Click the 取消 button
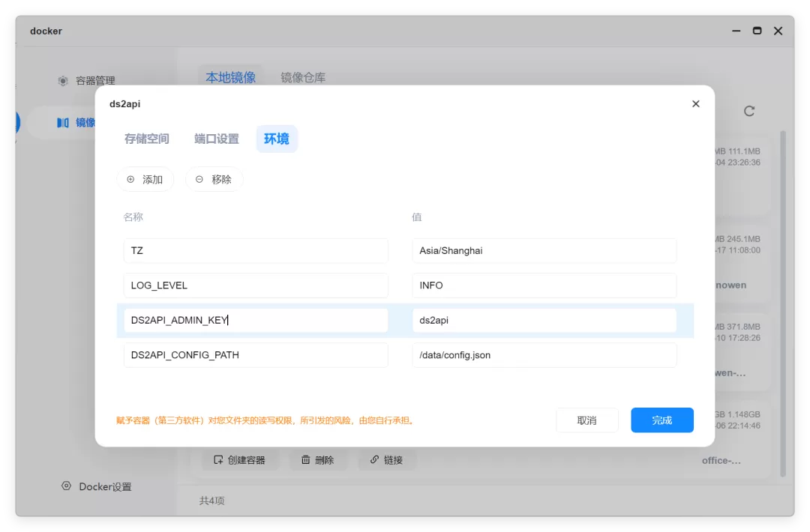 pyautogui.click(x=586, y=420)
